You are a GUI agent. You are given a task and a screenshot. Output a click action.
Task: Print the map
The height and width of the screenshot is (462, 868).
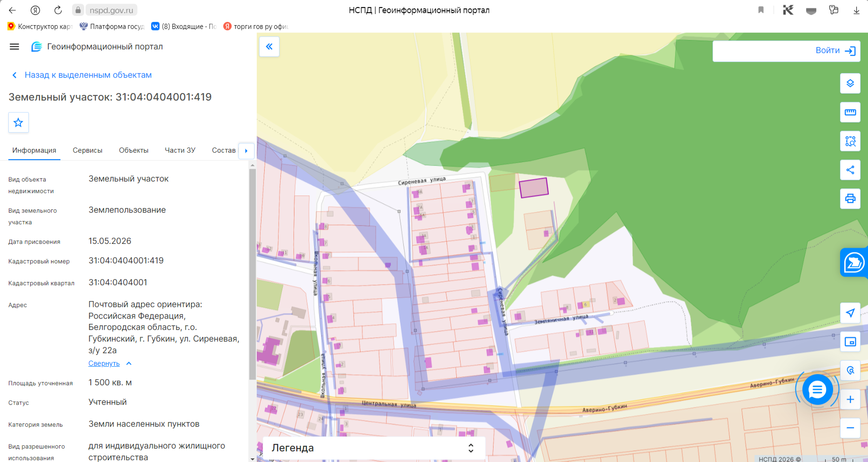tap(850, 199)
